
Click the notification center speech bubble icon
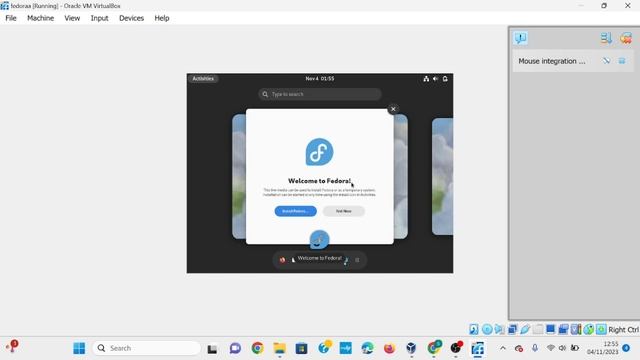520,38
